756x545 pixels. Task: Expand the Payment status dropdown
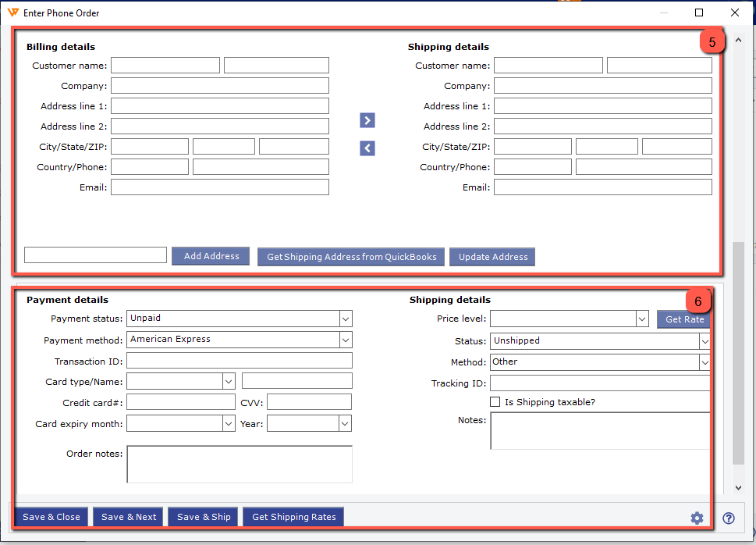(346, 319)
